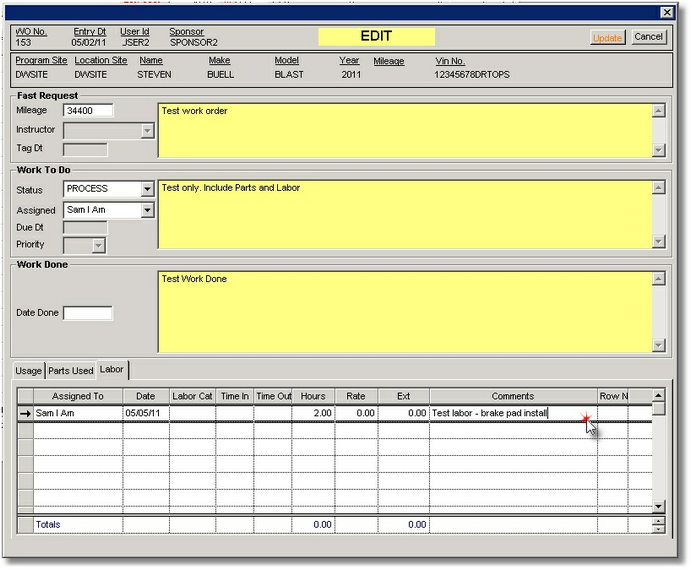Close the work order window with X

tap(667, 12)
